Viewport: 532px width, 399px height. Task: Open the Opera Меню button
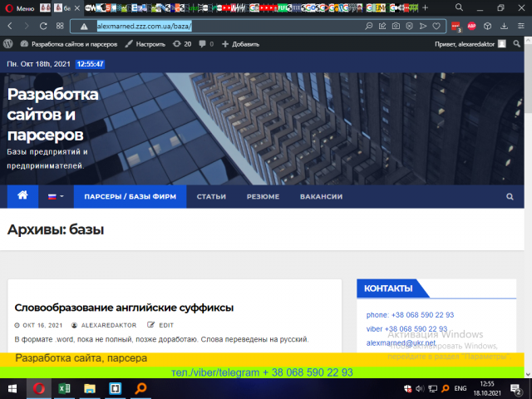20,8
